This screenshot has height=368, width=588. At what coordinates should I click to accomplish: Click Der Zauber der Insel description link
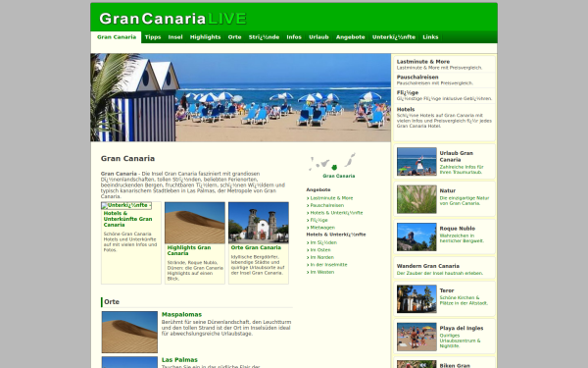coord(440,273)
